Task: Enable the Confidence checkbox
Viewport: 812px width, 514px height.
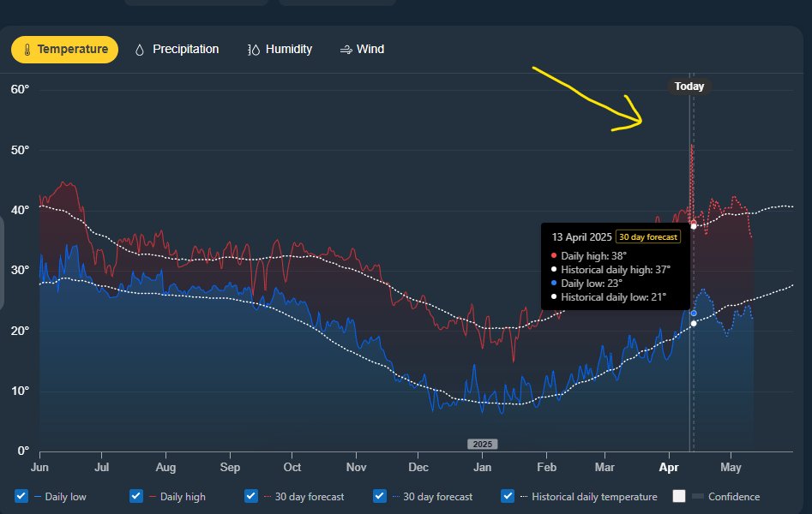Action: click(x=679, y=496)
